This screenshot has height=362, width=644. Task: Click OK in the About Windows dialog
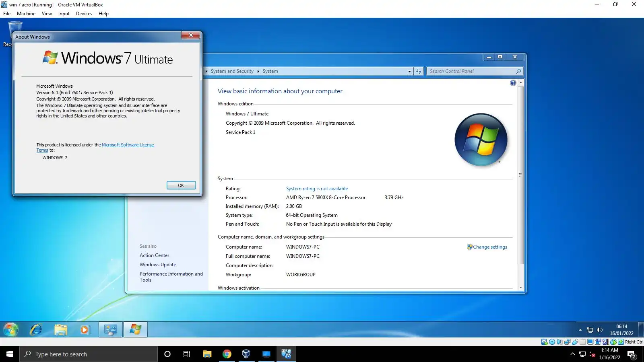181,185
